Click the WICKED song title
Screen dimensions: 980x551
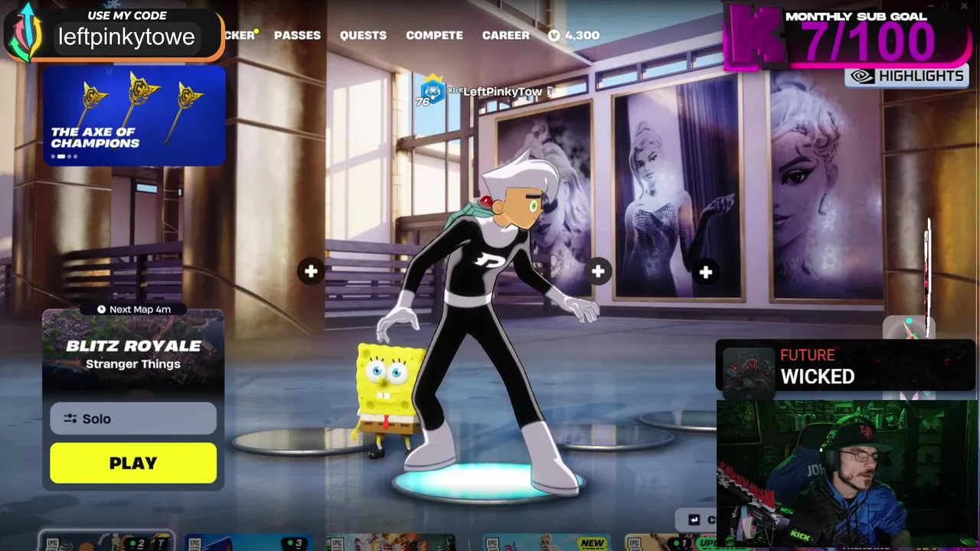pyautogui.click(x=817, y=377)
